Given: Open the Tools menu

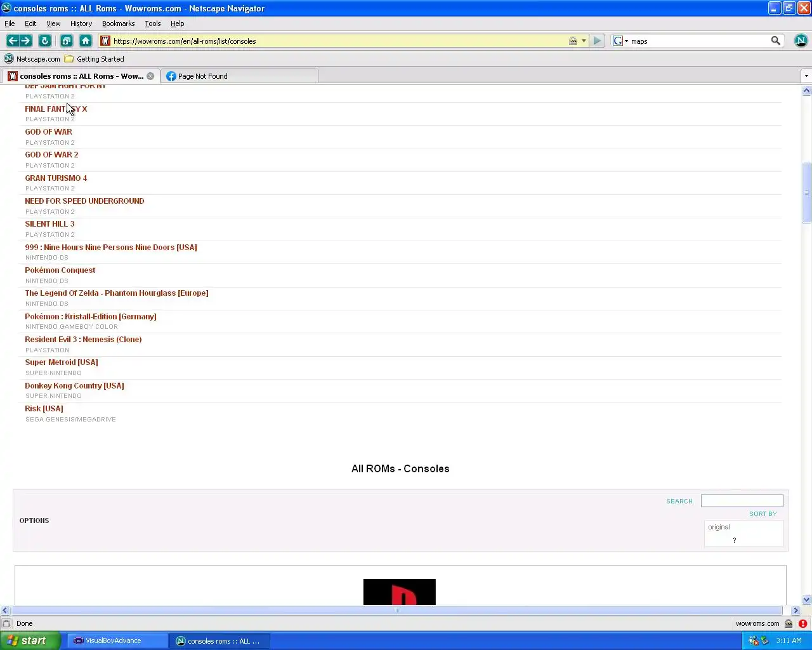Looking at the screenshot, I should (x=153, y=23).
